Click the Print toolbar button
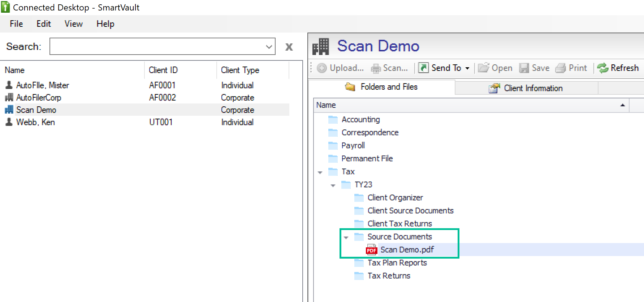The height and width of the screenshot is (302, 644). 571,68
